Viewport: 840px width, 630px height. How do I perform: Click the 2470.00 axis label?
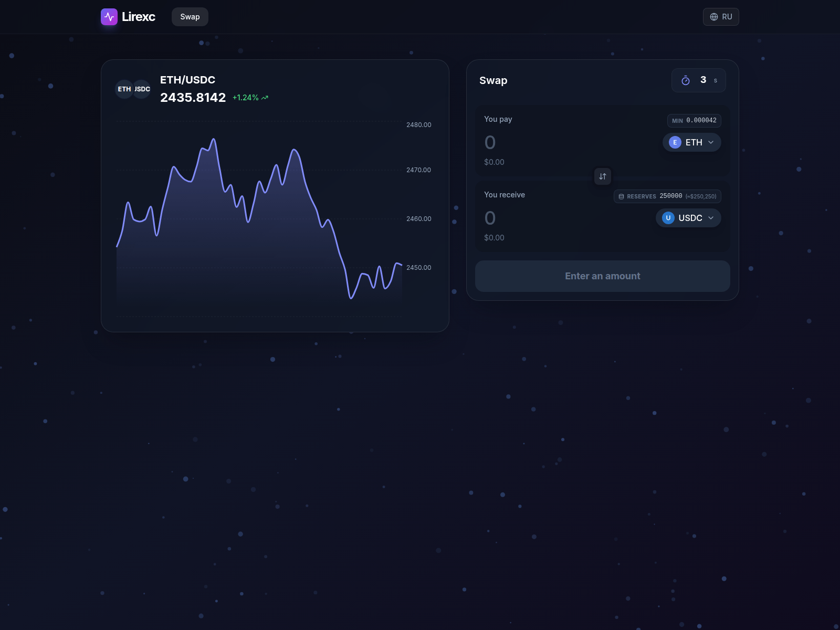click(x=418, y=170)
